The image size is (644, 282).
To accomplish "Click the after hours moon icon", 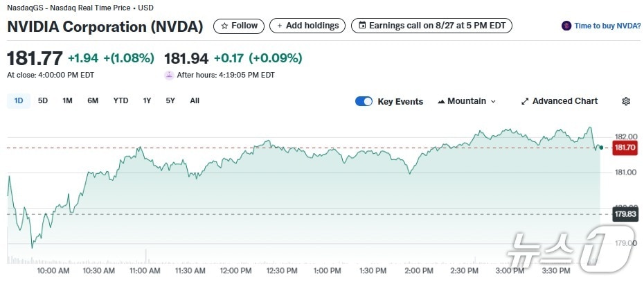I will 169,75.
